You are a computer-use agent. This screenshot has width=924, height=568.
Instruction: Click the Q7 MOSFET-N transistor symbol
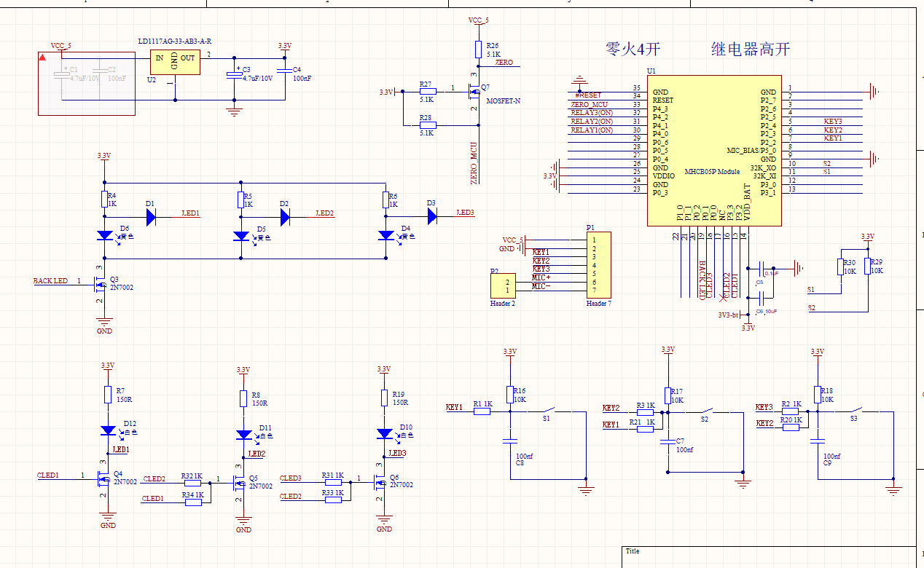tap(472, 91)
